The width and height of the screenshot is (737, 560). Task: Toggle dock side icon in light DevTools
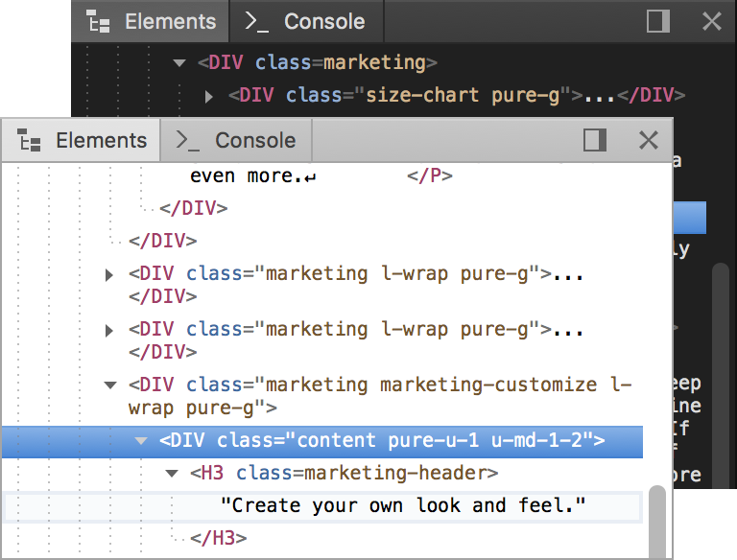[595, 140]
